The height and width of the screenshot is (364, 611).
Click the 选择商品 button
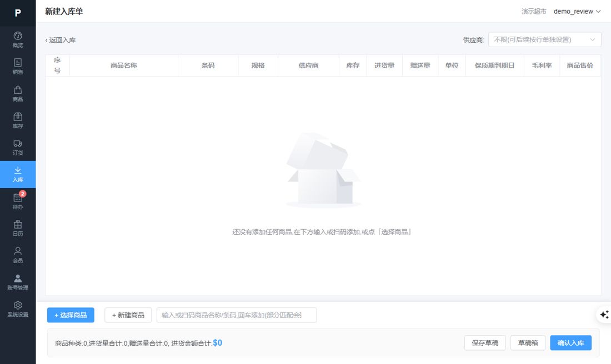point(71,315)
